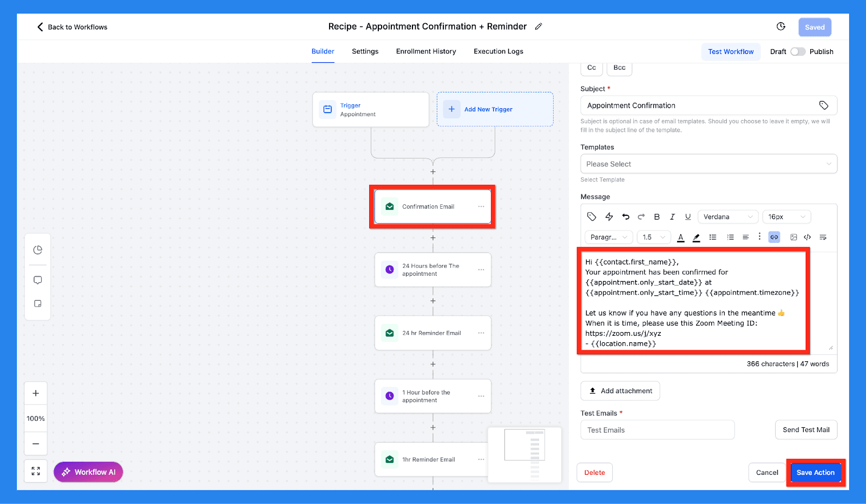Underline the message text
Image resolution: width=866 pixels, height=504 pixels.
click(x=688, y=217)
